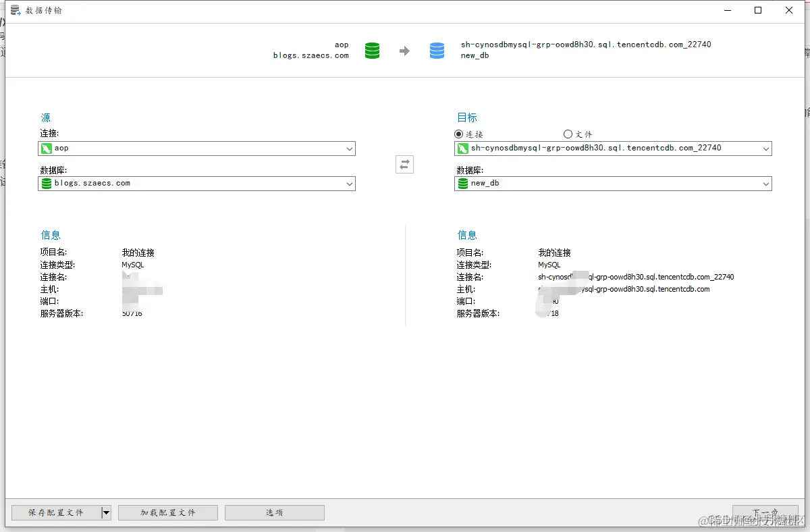The width and height of the screenshot is (810, 532).
Task: Click 下一步 to continue the transfer
Action: pyautogui.click(x=765, y=512)
